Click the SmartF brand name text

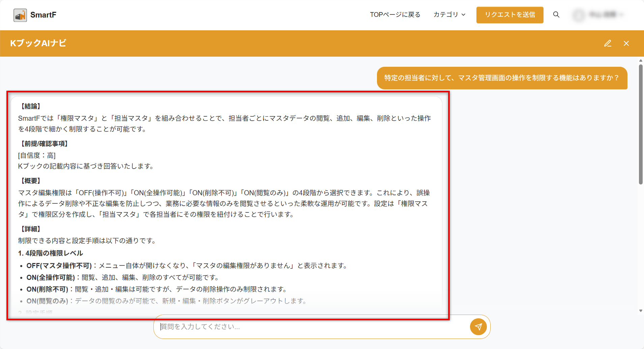(43, 15)
